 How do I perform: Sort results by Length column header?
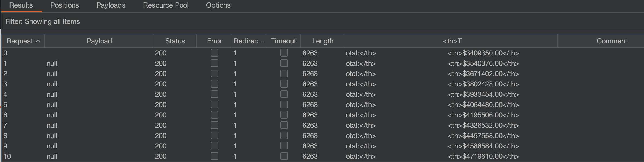click(323, 41)
